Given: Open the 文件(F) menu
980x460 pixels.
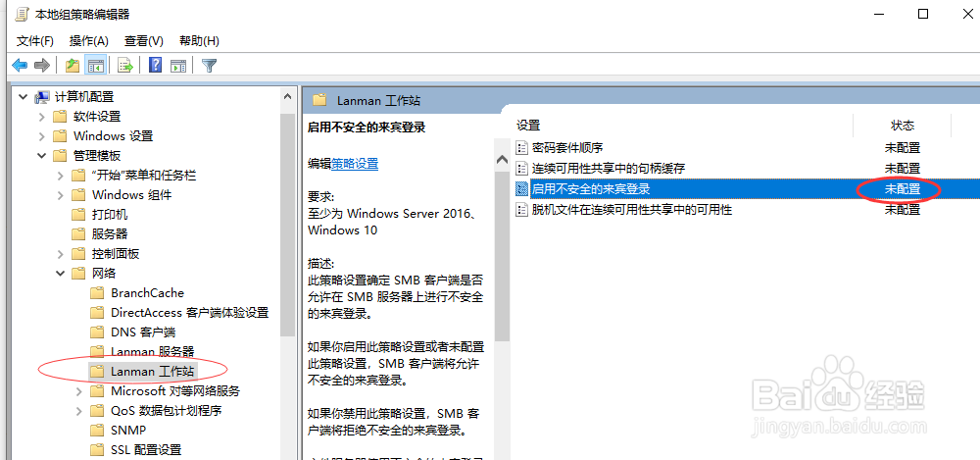Looking at the screenshot, I should click(35, 40).
